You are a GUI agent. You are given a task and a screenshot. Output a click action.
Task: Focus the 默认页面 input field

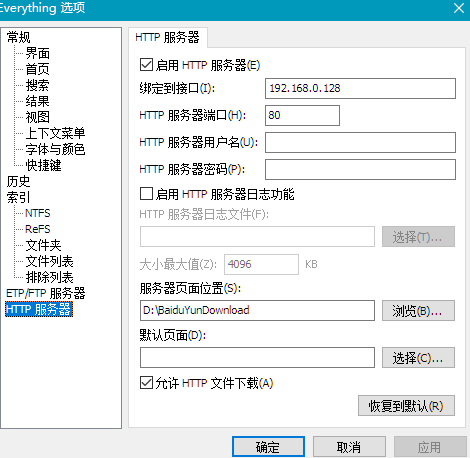257,358
